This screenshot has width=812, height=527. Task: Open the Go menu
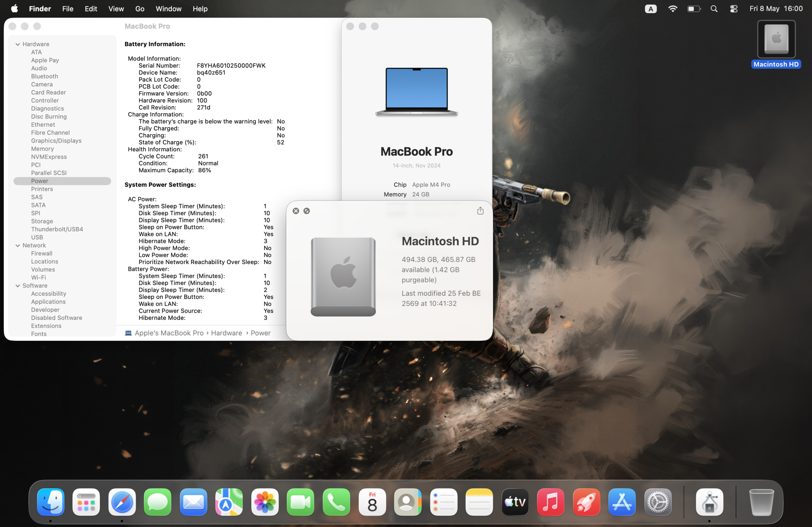(140, 9)
